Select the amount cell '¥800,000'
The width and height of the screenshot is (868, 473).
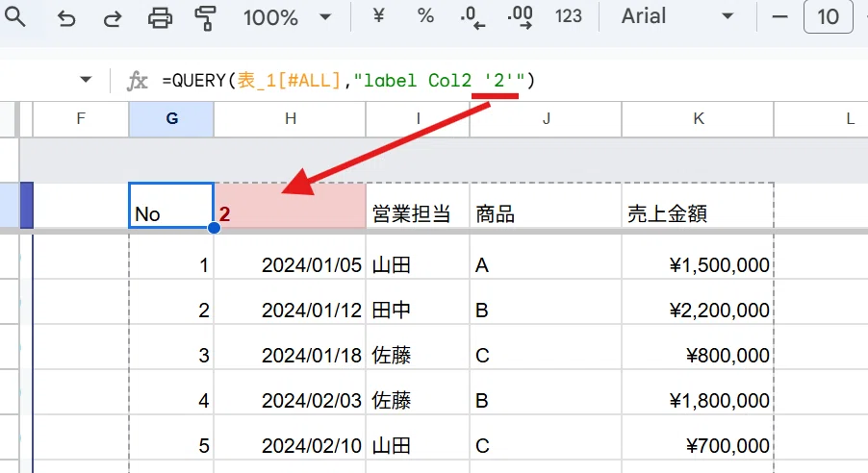698,347
